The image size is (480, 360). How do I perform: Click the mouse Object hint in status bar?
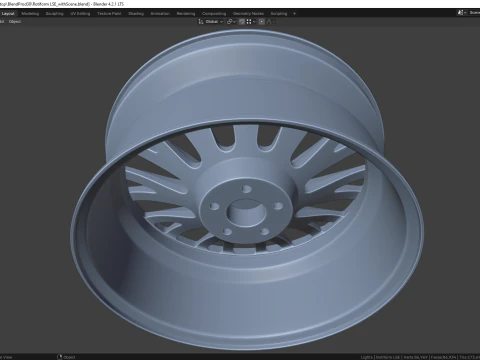[x=66, y=357]
